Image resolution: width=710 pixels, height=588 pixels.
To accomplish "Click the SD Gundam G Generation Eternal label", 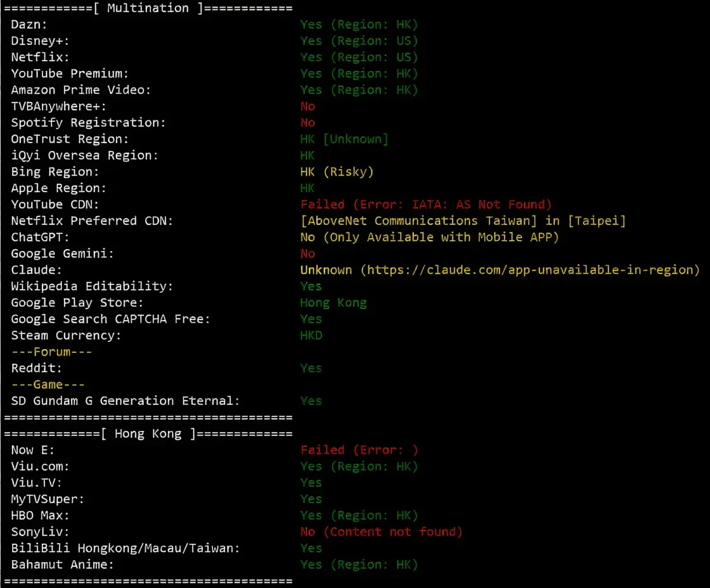I will pos(126,401).
